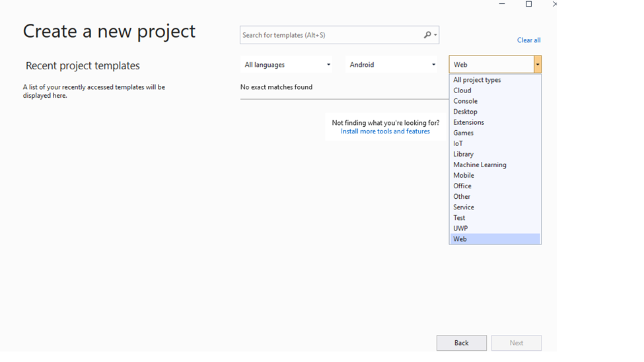Screen dimensions: 644x362
Task: Select All project types in list
Action: 495,80
